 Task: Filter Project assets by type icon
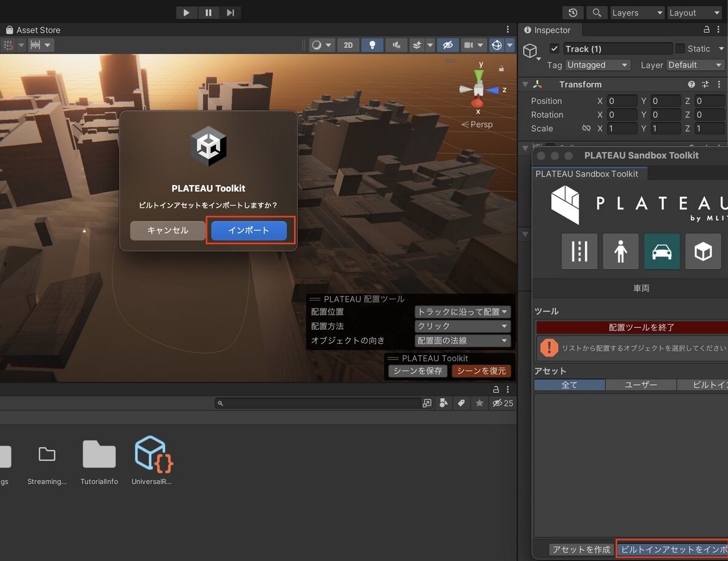pos(443,403)
